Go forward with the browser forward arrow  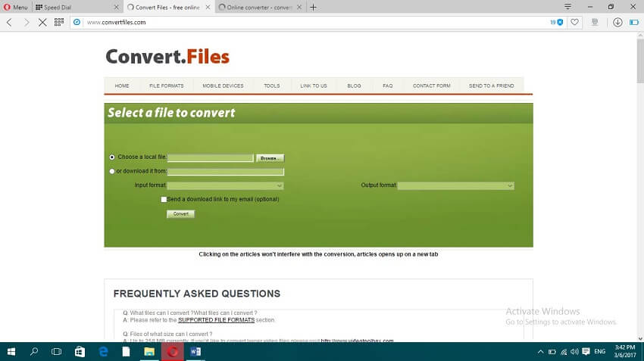(27, 22)
